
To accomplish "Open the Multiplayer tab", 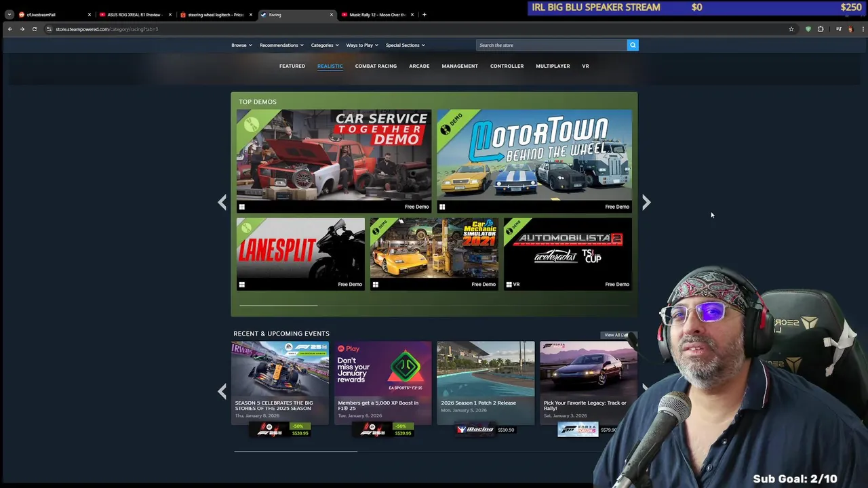I will coord(553,66).
